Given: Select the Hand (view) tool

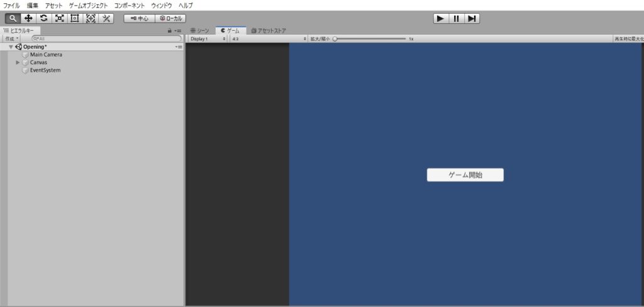Looking at the screenshot, I should click(13, 18).
